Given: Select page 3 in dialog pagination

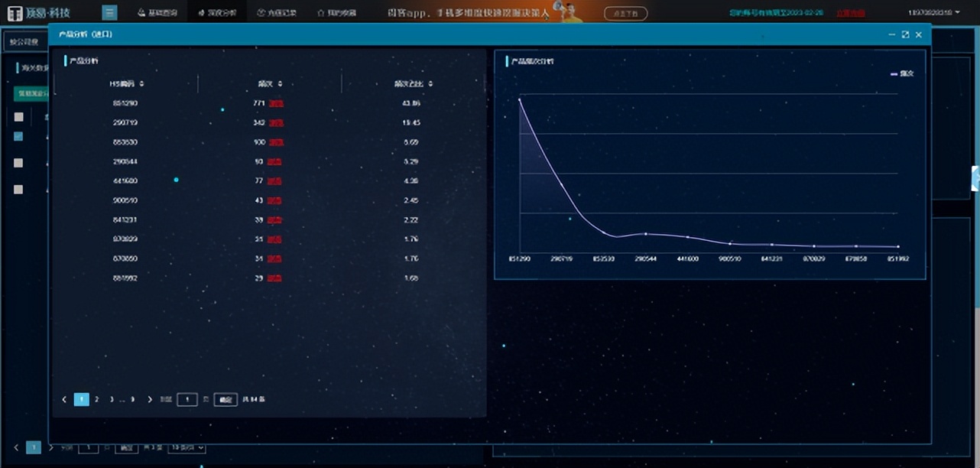Looking at the screenshot, I should click(x=112, y=399).
